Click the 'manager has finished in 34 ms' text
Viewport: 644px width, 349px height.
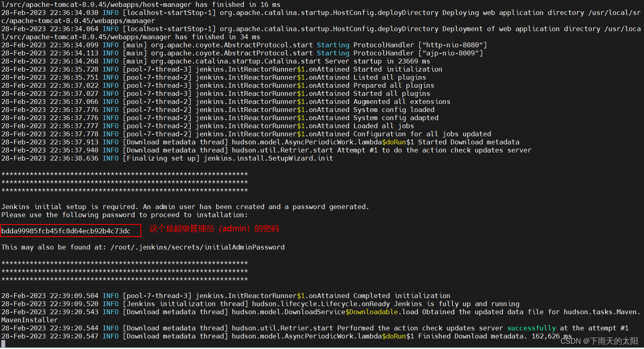pos(202,37)
